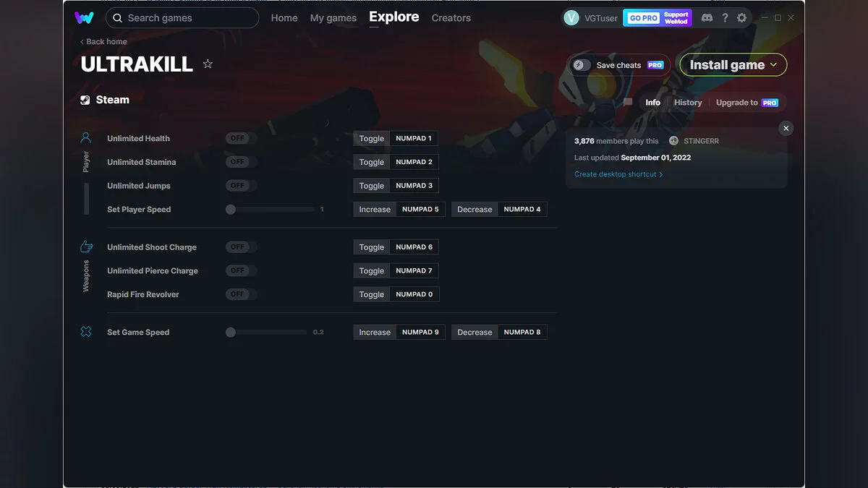
Task: Click the STINGERR author name
Action: [701, 141]
